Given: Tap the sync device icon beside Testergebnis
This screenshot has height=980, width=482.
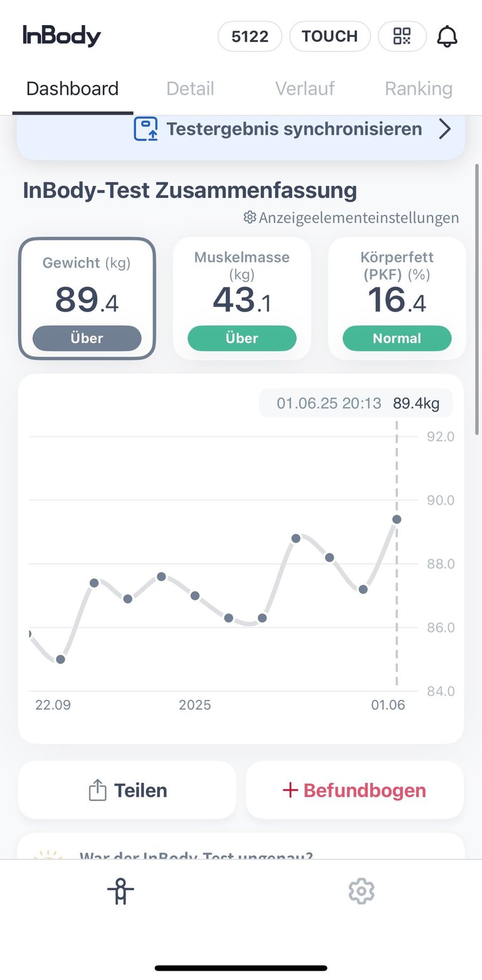Looking at the screenshot, I should [146, 129].
